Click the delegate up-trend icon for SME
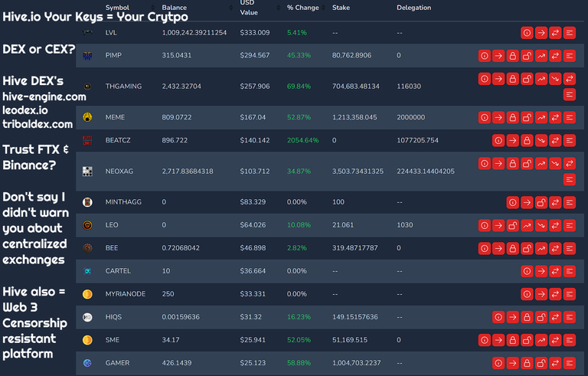 [541, 340]
